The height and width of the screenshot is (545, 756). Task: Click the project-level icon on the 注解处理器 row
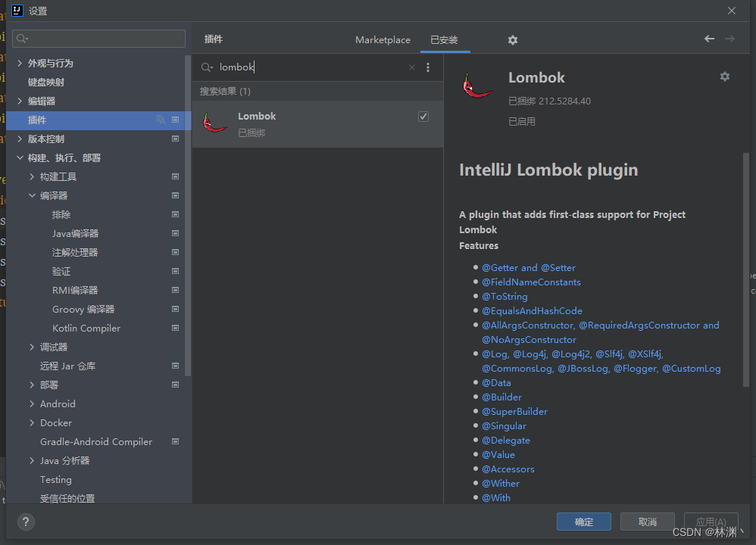pos(176,253)
